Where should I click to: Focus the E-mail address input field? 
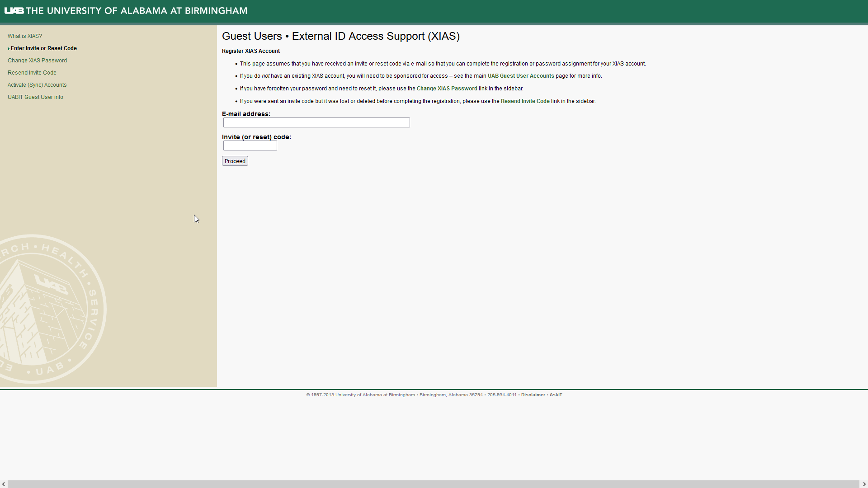coord(316,122)
